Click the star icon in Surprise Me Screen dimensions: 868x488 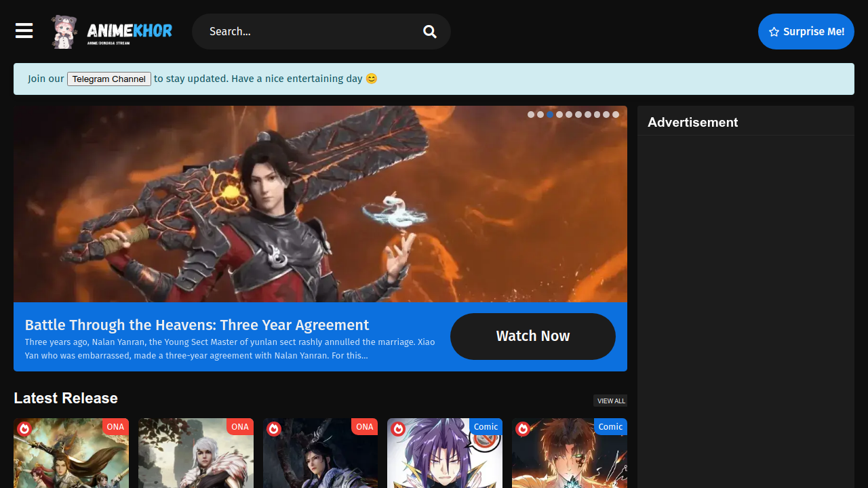774,32
